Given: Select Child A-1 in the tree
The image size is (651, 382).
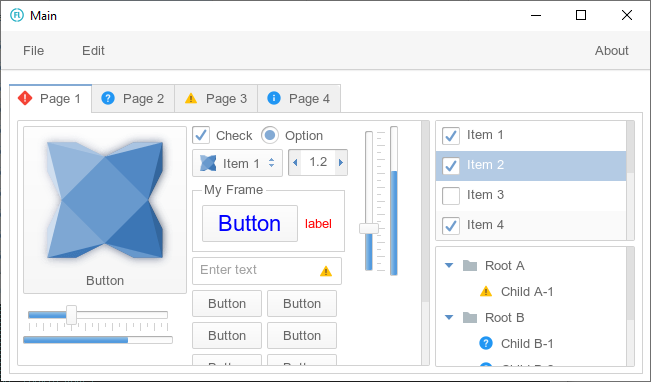Looking at the screenshot, I should [527, 291].
